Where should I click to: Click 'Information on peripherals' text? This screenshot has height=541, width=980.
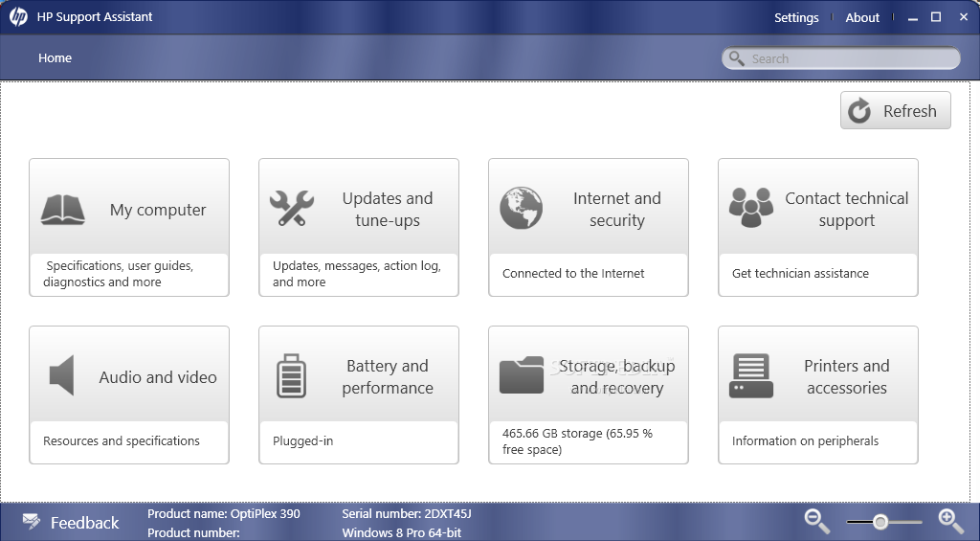(805, 440)
